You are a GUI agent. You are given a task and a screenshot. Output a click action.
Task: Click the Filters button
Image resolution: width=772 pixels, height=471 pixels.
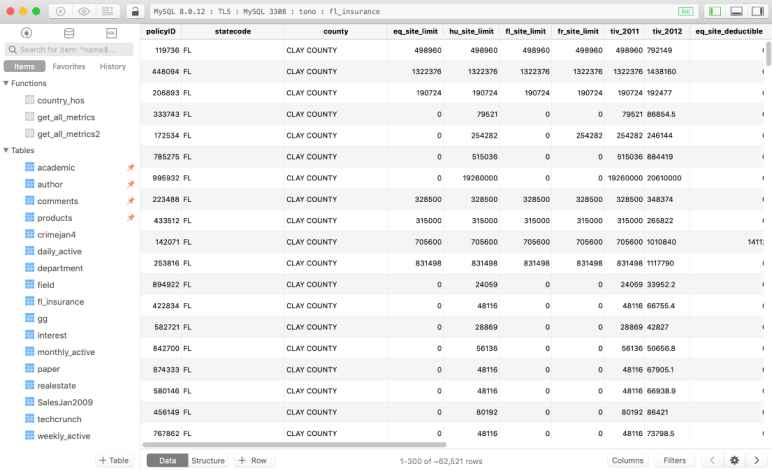click(x=675, y=460)
